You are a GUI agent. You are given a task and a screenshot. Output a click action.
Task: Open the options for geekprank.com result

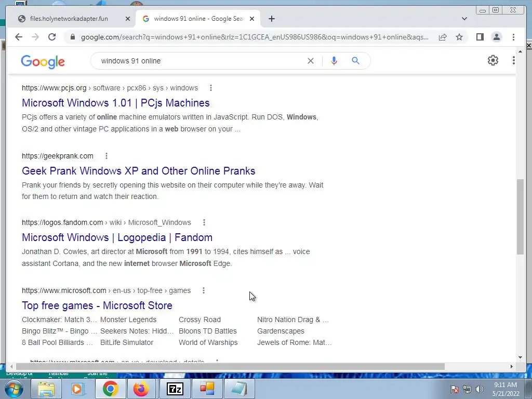point(107,156)
